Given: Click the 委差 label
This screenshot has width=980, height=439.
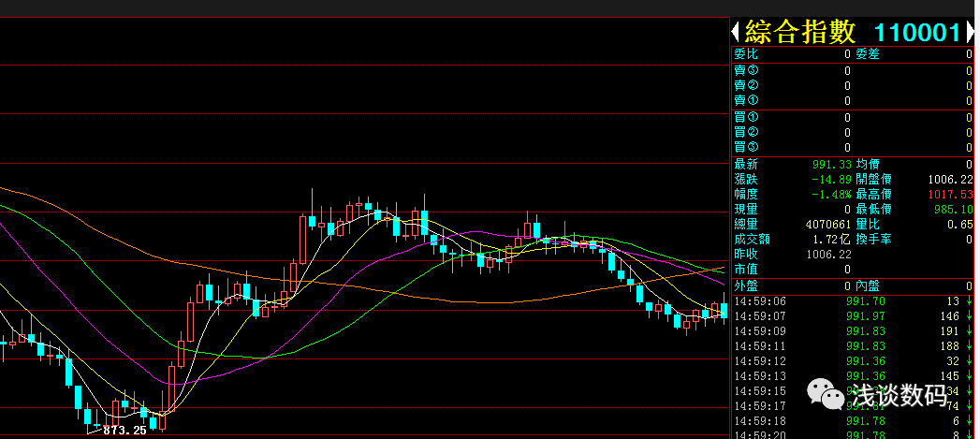Looking at the screenshot, I should point(868,54).
